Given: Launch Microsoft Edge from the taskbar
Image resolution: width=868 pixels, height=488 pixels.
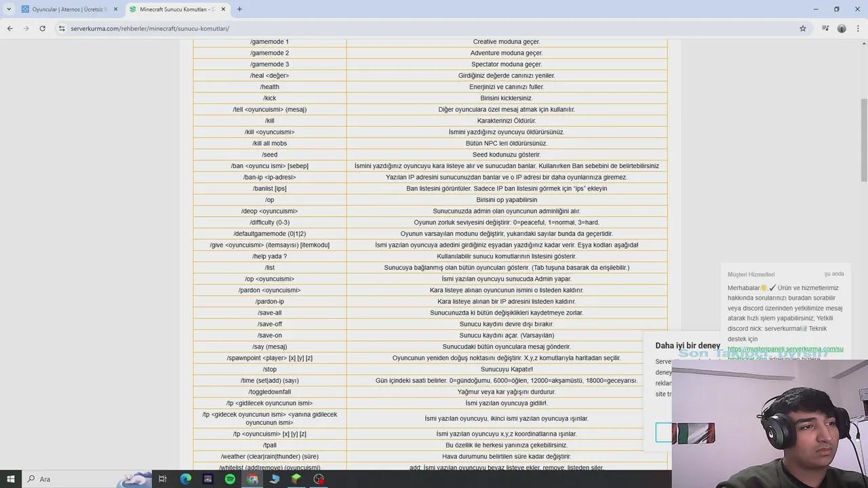Looking at the screenshot, I should [x=186, y=479].
